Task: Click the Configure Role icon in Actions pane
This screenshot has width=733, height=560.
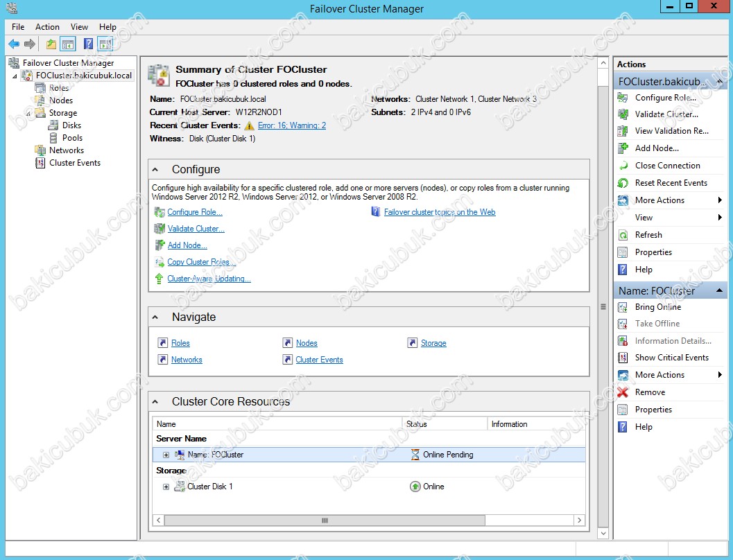Action: click(623, 98)
